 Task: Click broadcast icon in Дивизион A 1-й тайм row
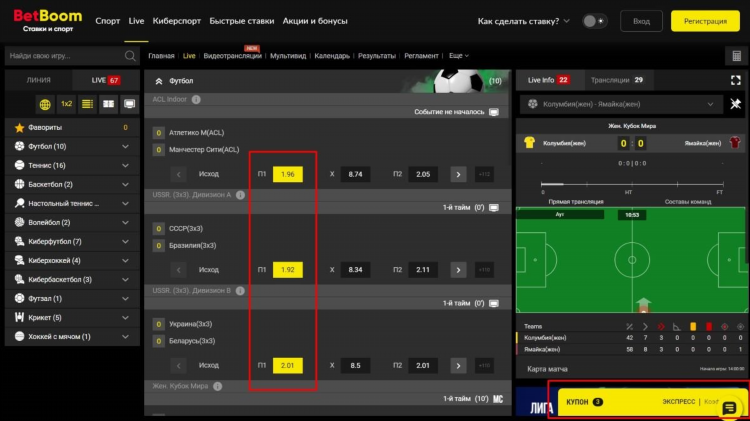(494, 208)
